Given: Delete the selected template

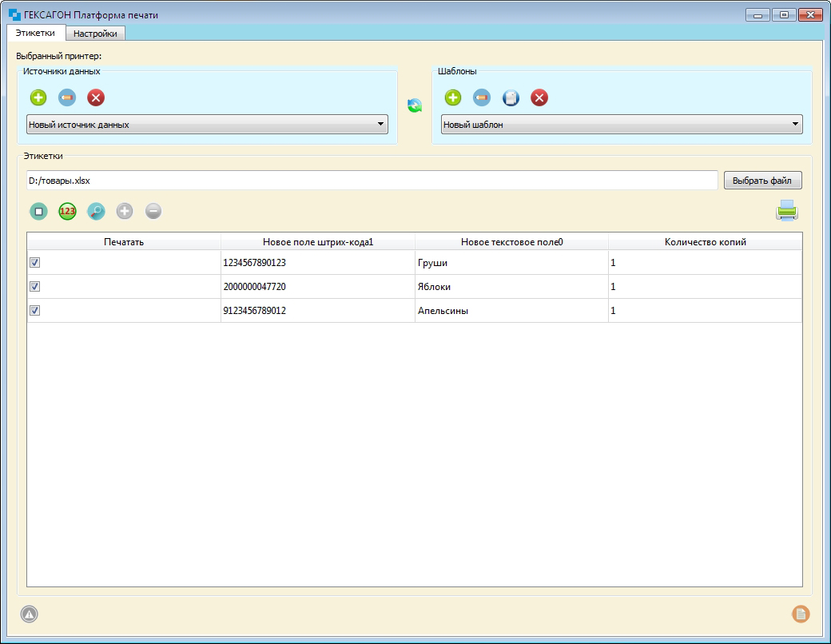Looking at the screenshot, I should 539,98.
